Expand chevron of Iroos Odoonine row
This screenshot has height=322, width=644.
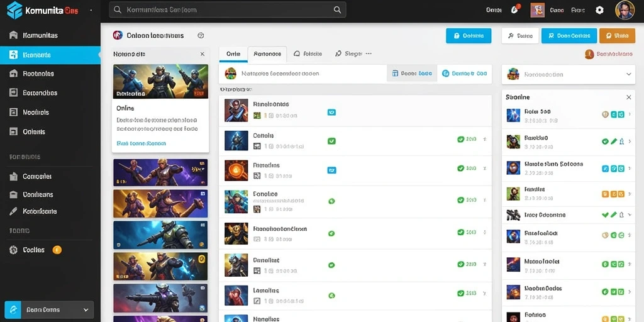(x=630, y=214)
